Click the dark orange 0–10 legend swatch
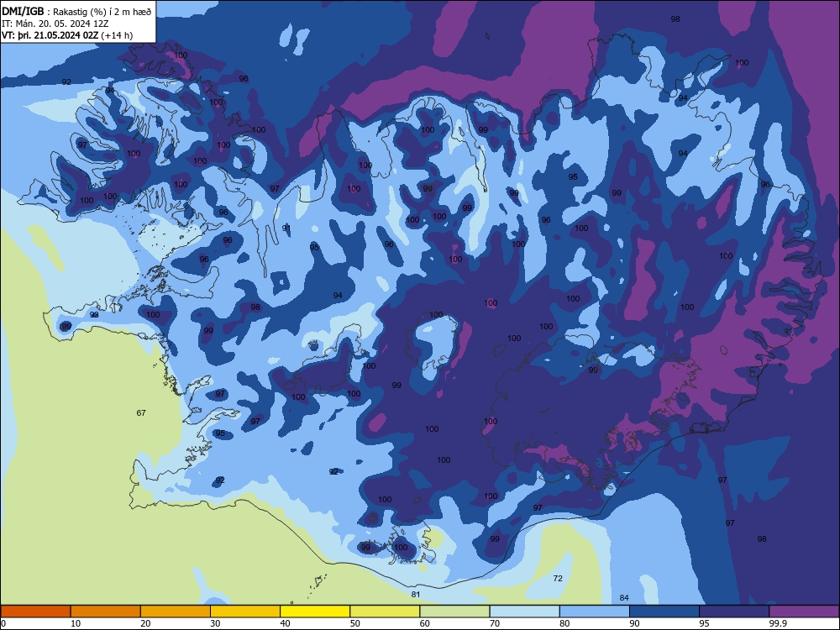This screenshot has height=630, width=840. [35, 612]
